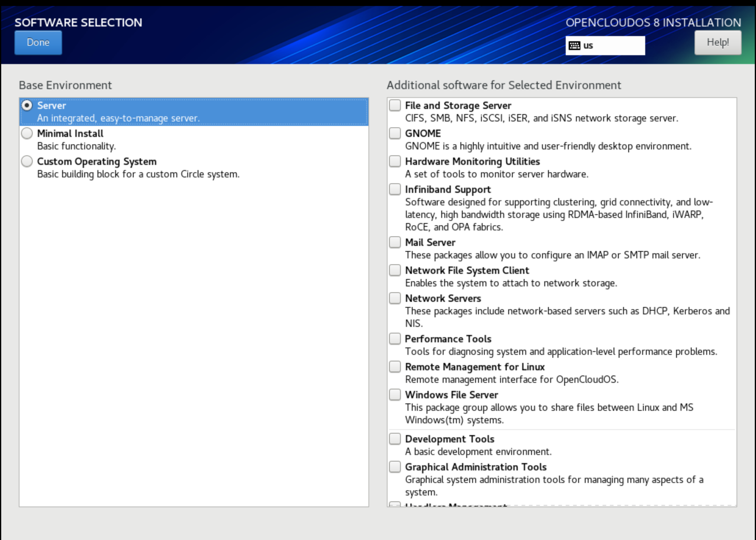Image resolution: width=756 pixels, height=540 pixels.
Task: Click the 'Network Servers' group label
Action: point(443,298)
